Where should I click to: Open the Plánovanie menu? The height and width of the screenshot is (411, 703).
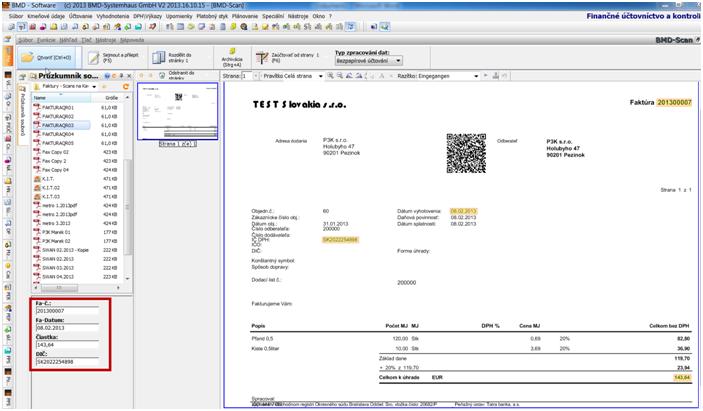[245, 16]
